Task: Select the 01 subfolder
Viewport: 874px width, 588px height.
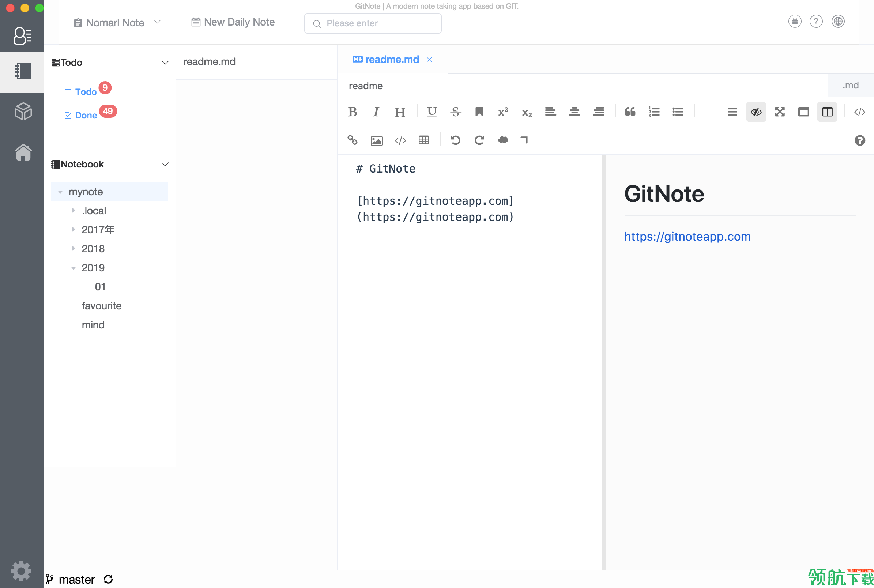Action: (100, 287)
